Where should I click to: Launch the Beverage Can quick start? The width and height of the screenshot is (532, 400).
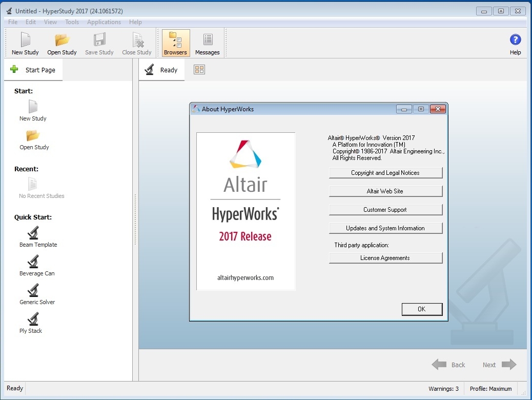[x=36, y=266]
